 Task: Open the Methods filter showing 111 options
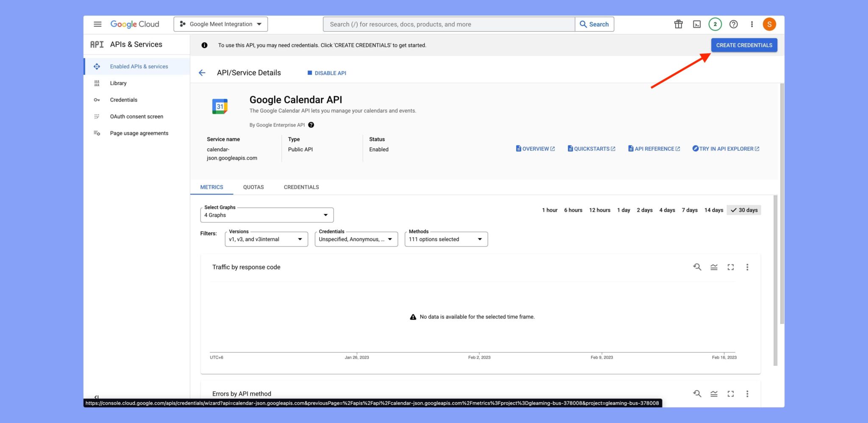pyautogui.click(x=446, y=239)
